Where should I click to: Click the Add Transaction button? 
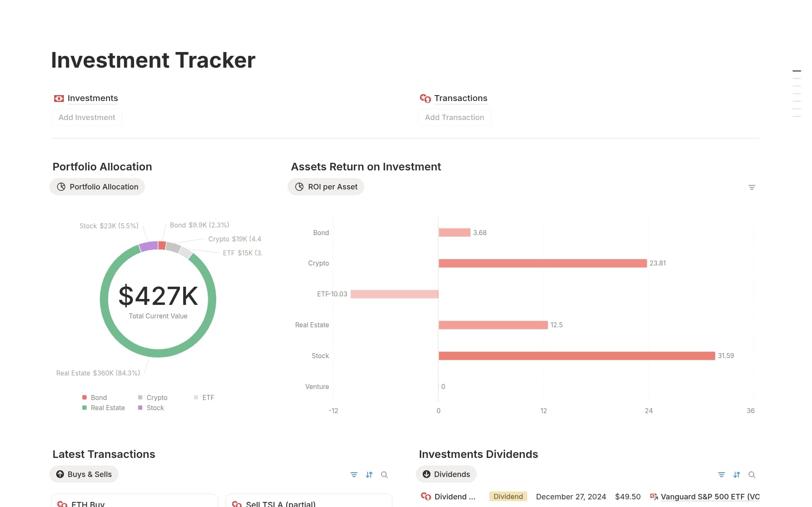[454, 117]
